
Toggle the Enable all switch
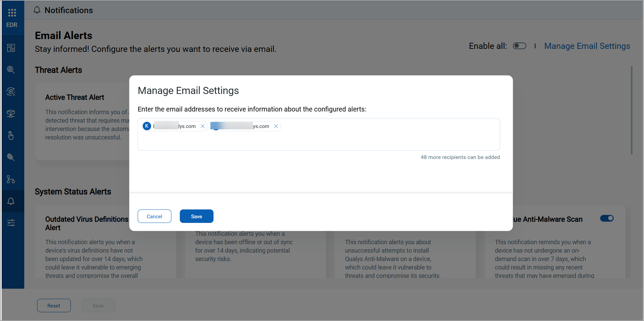point(519,46)
